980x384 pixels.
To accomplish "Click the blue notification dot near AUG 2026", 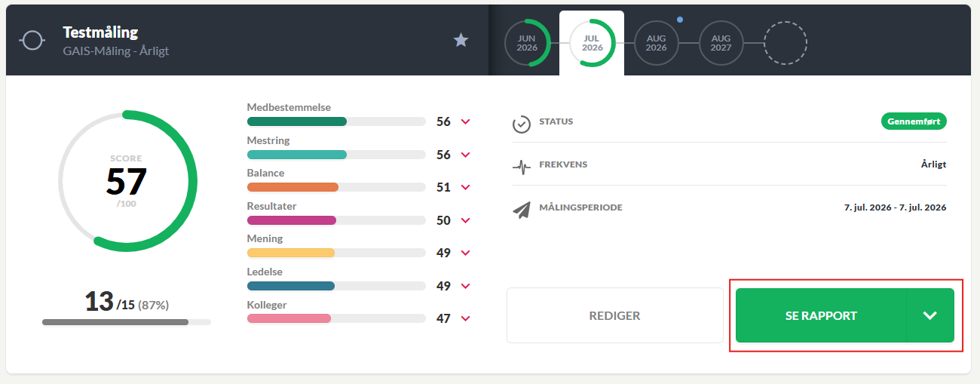I will pos(679,20).
